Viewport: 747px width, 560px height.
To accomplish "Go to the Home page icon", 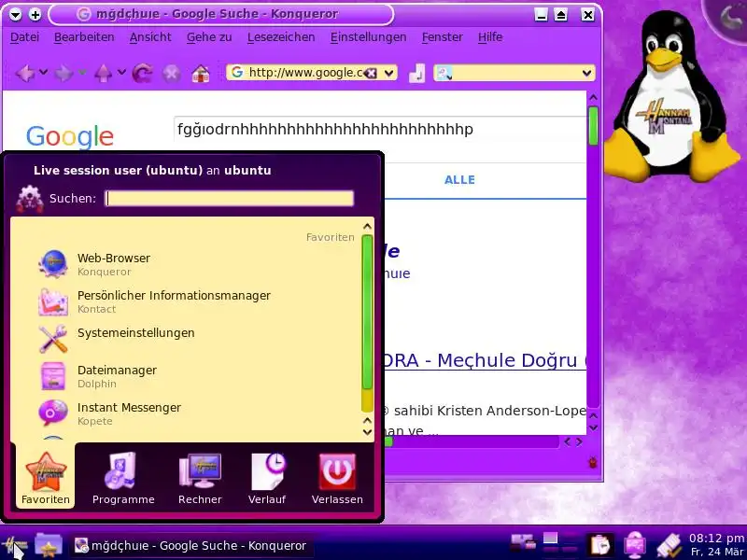I will 201,74.
